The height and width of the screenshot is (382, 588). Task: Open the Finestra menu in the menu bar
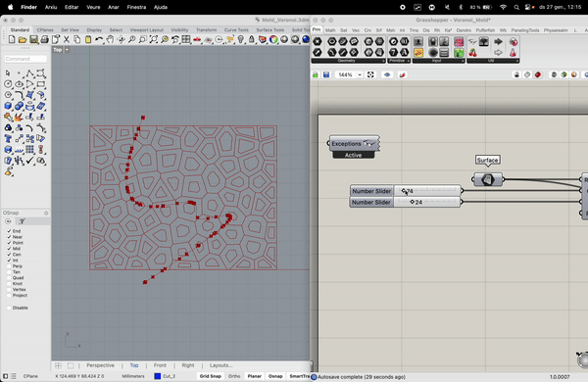tap(136, 7)
